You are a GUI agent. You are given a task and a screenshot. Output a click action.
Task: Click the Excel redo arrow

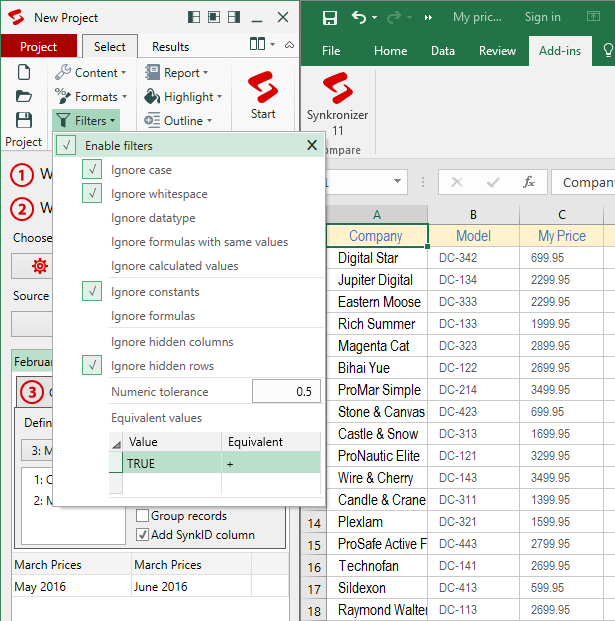[394, 17]
